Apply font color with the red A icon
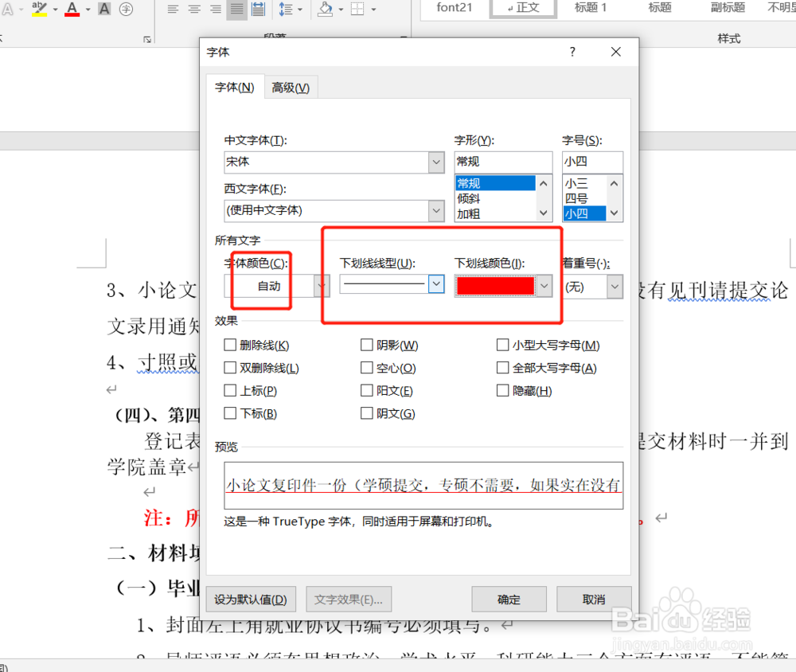The width and height of the screenshot is (796, 672). [x=72, y=10]
